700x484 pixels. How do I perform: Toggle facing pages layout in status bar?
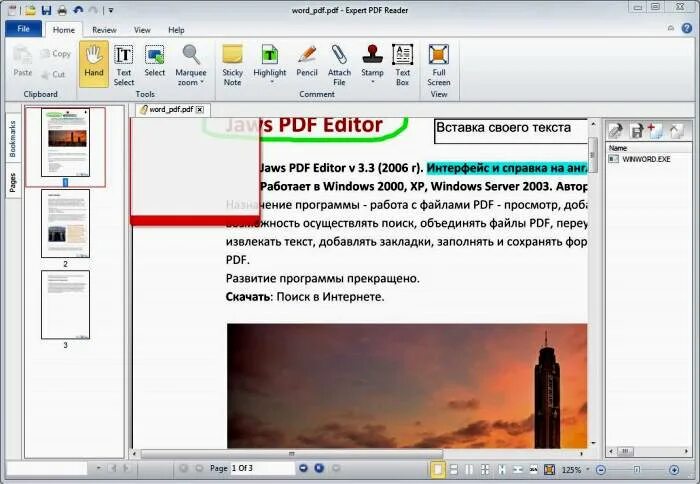(x=469, y=469)
